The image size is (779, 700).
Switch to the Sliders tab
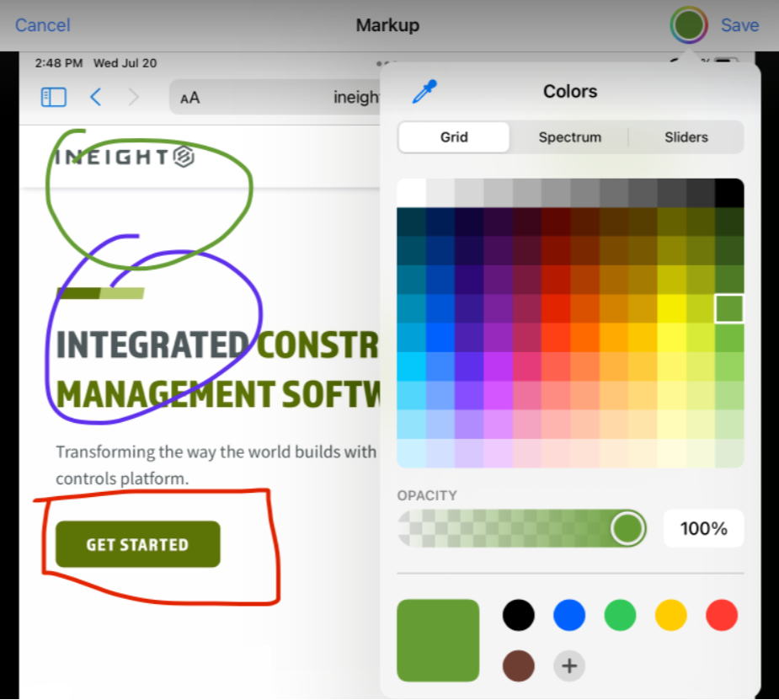(686, 137)
